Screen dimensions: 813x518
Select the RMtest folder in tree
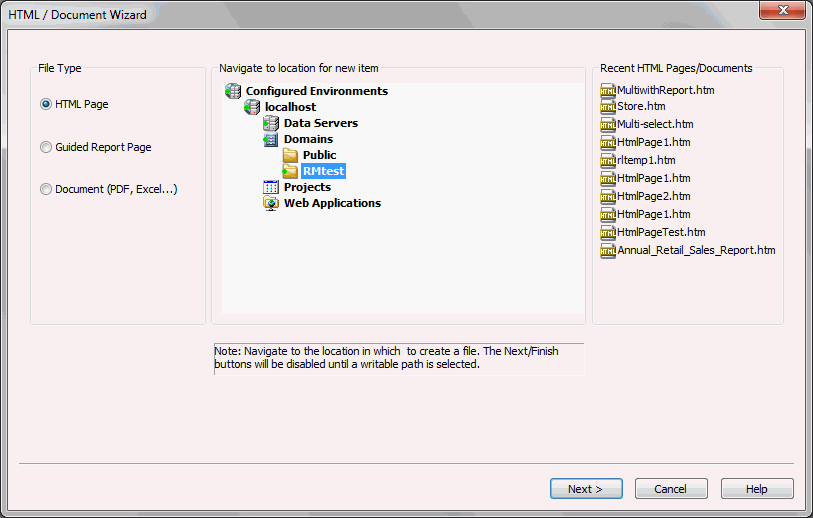click(x=323, y=171)
